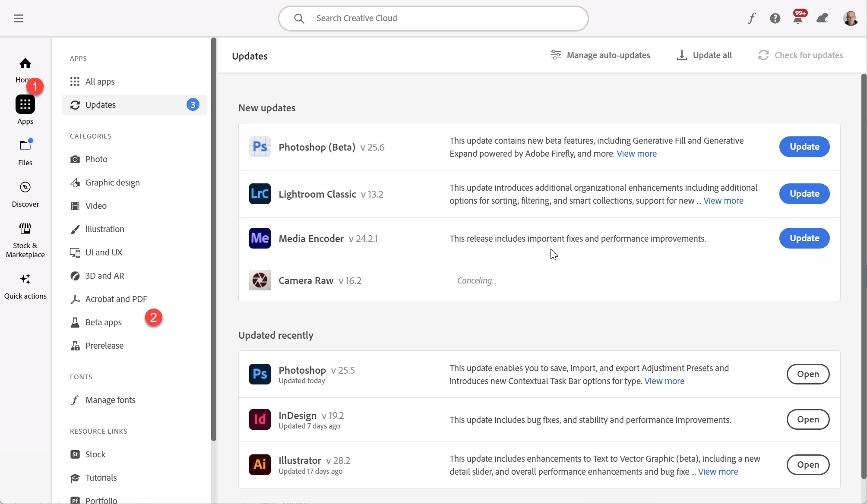Click the fonts icon in top bar
The width and height of the screenshot is (867, 504).
pyautogui.click(x=752, y=18)
